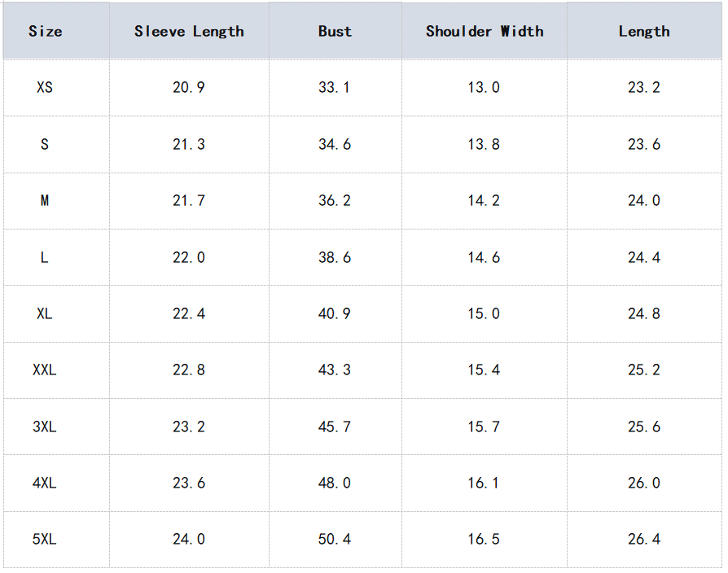Click the Size column header
The image size is (728, 573).
(45, 32)
